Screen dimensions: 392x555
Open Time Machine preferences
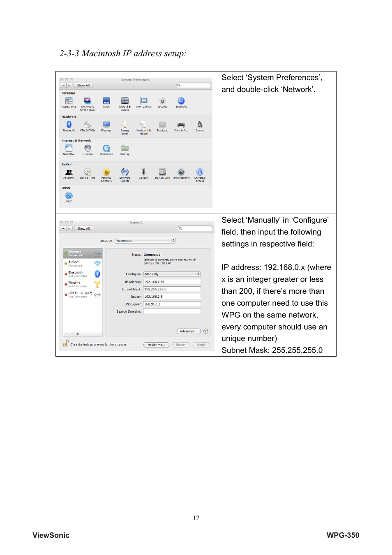[x=181, y=173]
